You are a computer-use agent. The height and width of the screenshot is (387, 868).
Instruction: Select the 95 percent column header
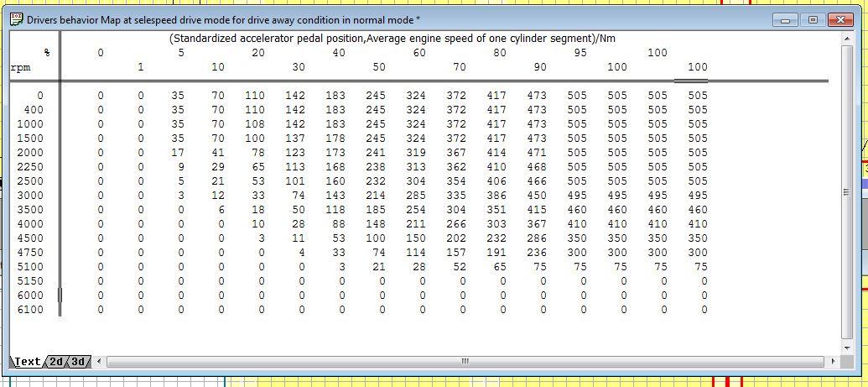coord(577,53)
